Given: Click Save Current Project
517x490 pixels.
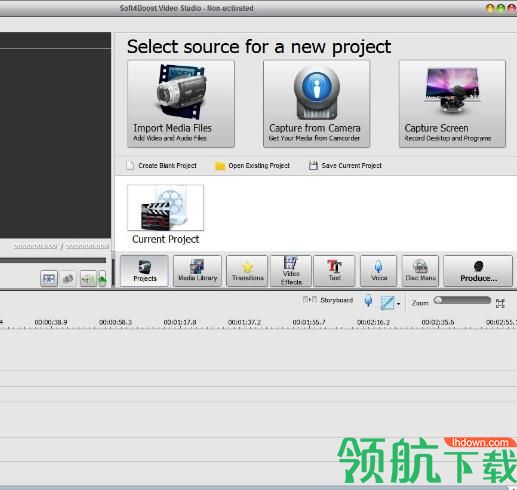Looking at the screenshot, I should click(x=345, y=165).
